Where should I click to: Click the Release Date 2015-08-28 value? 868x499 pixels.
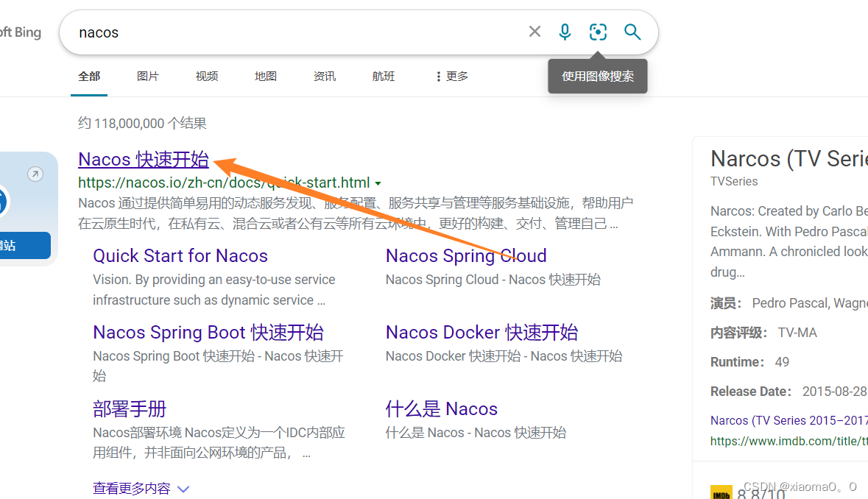(x=834, y=391)
